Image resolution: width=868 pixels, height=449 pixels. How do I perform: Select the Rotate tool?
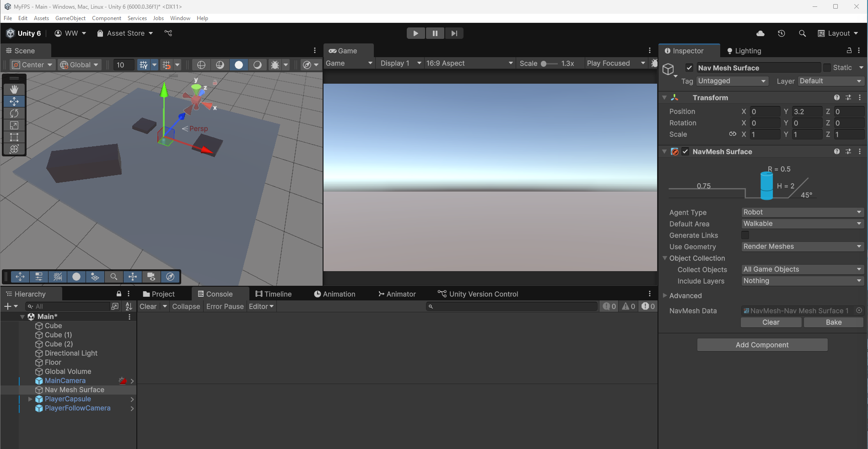click(14, 113)
